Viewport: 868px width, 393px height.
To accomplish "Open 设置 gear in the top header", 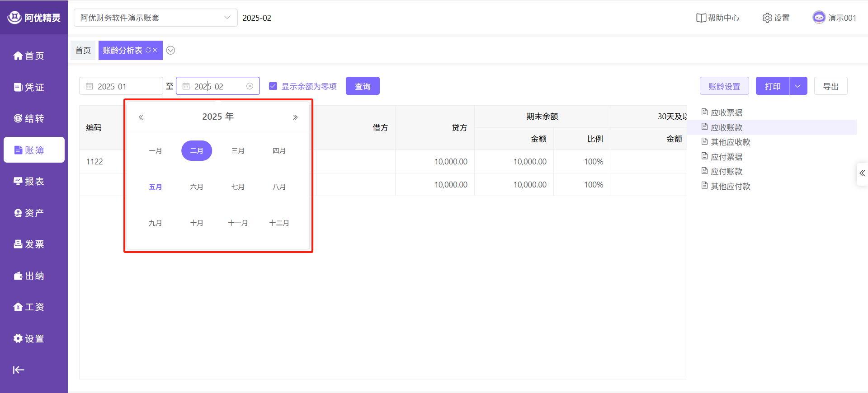I will coord(776,18).
